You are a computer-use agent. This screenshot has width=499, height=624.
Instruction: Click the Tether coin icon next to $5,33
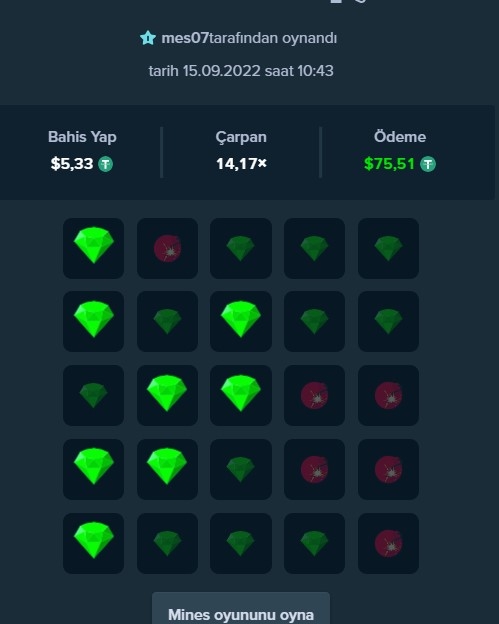click(105, 164)
